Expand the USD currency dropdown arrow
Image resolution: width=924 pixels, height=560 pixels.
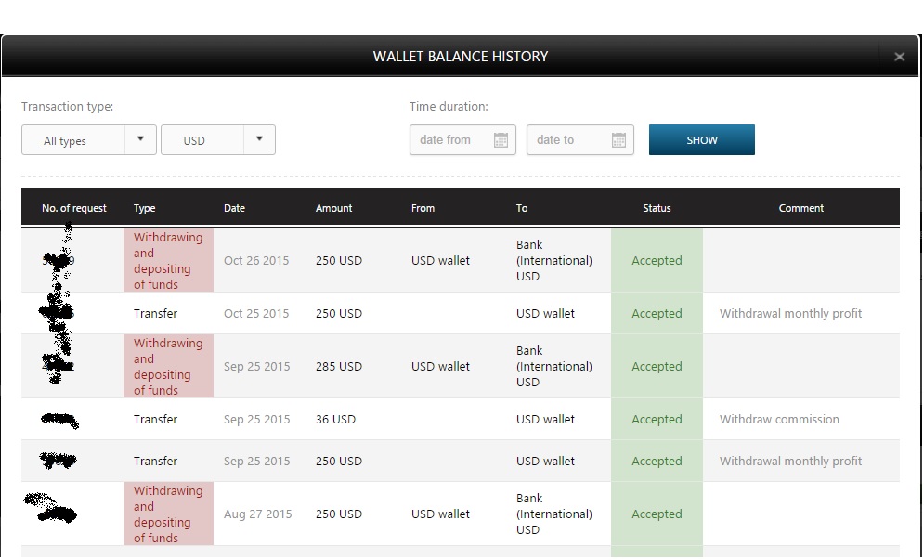coord(259,139)
